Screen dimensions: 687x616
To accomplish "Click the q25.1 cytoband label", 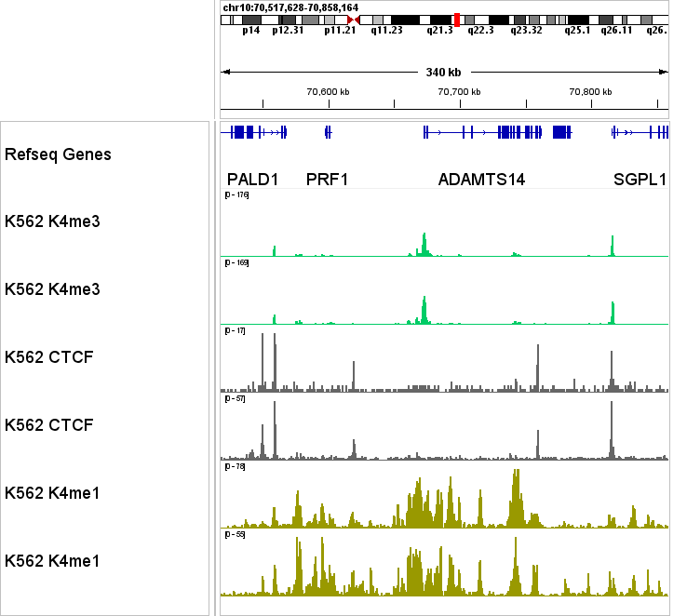I will pyautogui.click(x=577, y=31).
